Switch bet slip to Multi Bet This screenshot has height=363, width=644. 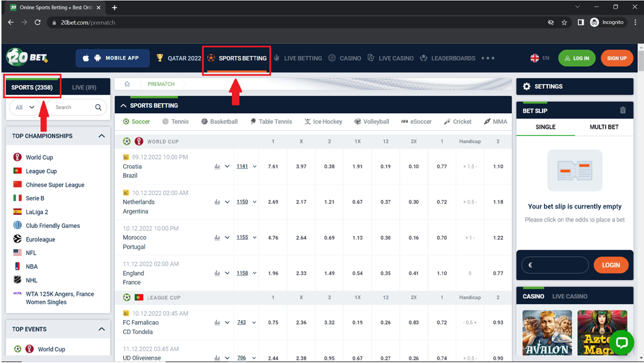[604, 127]
